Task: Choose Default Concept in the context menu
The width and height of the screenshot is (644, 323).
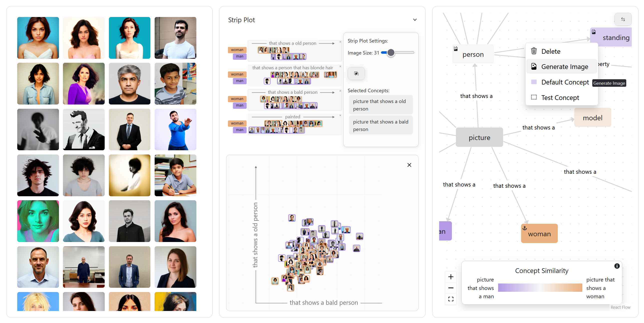Action: click(x=562, y=82)
